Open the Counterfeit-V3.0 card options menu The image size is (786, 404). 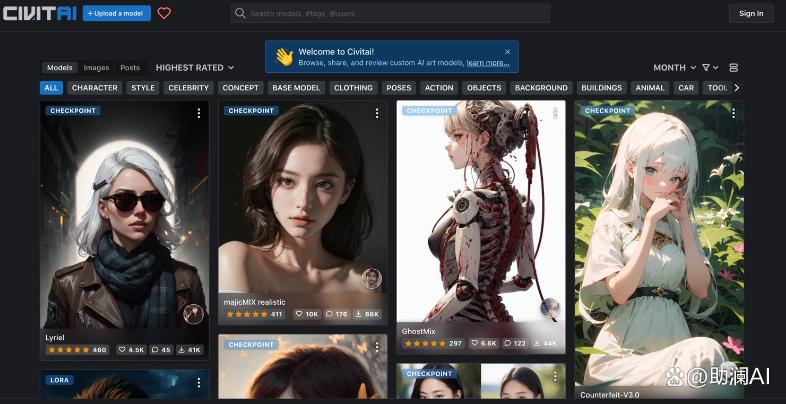pos(733,113)
